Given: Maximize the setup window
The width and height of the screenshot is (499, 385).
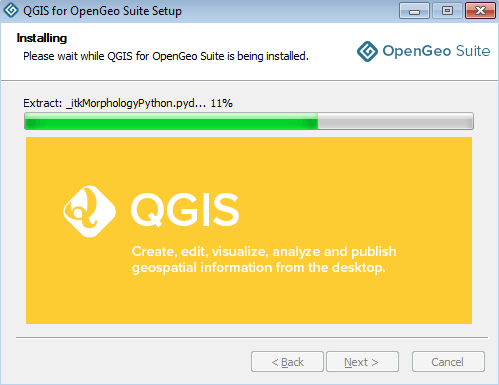Looking at the screenshot, I should click(x=447, y=11).
